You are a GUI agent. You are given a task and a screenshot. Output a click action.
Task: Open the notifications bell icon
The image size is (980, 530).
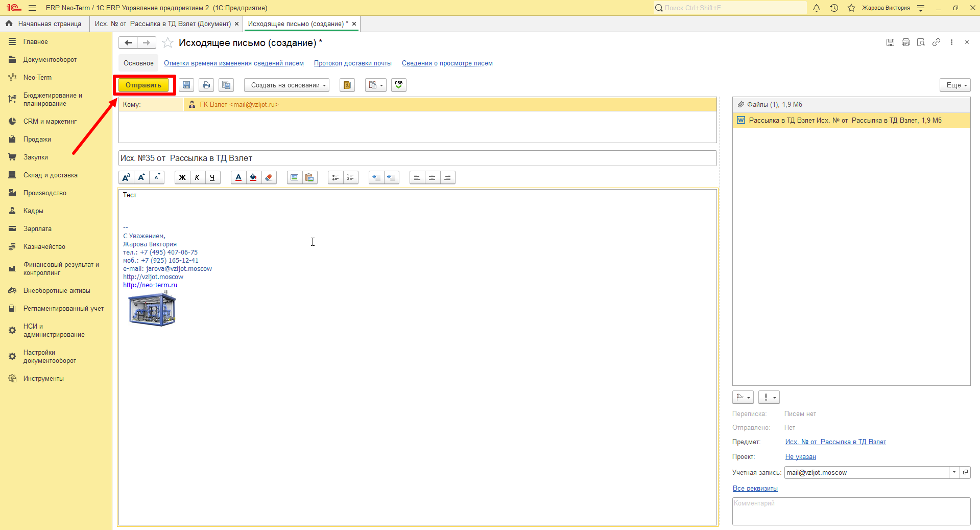coord(817,8)
